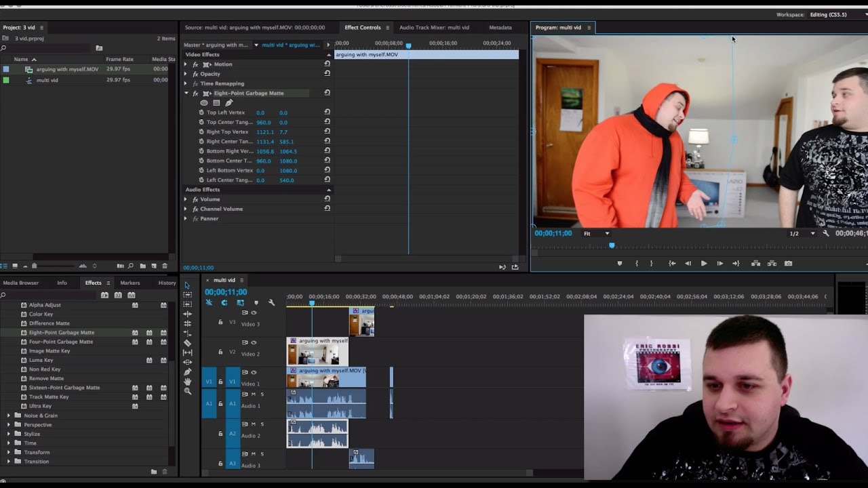Click Mark In button in Program Monitor

pyautogui.click(x=636, y=263)
